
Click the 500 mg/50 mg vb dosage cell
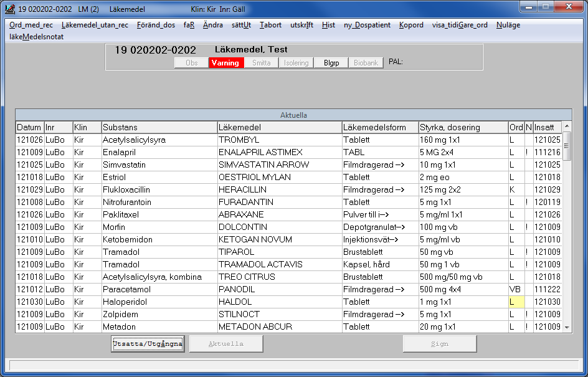click(463, 277)
